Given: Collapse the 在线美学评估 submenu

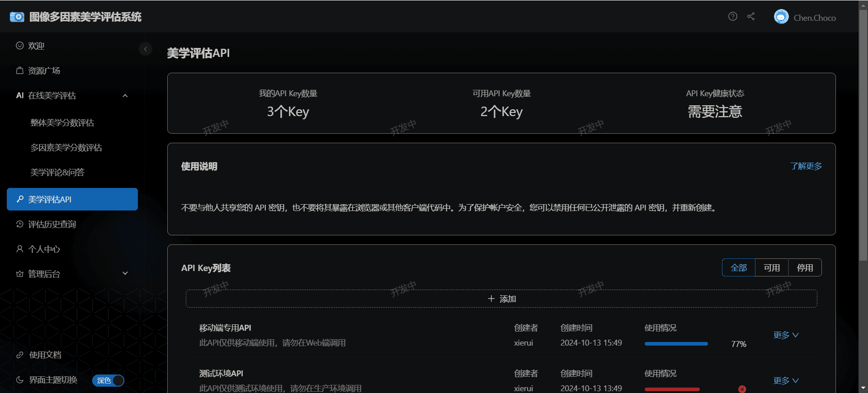Looking at the screenshot, I should (125, 96).
